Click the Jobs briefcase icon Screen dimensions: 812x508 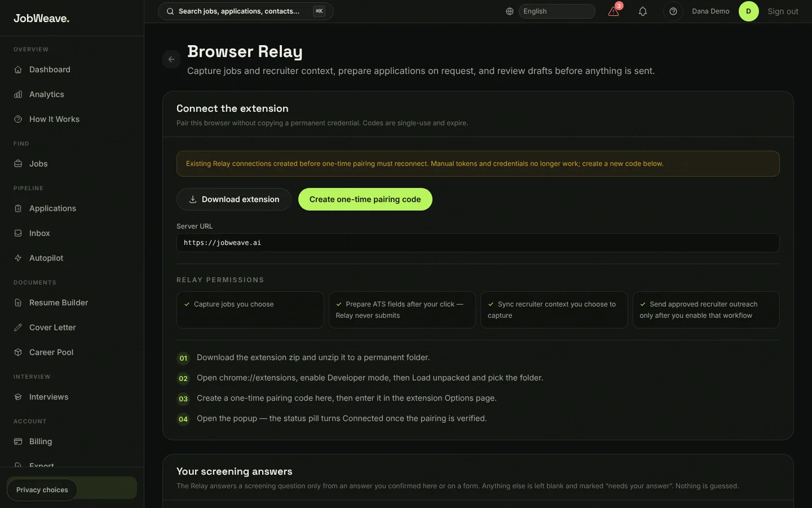coord(18,164)
